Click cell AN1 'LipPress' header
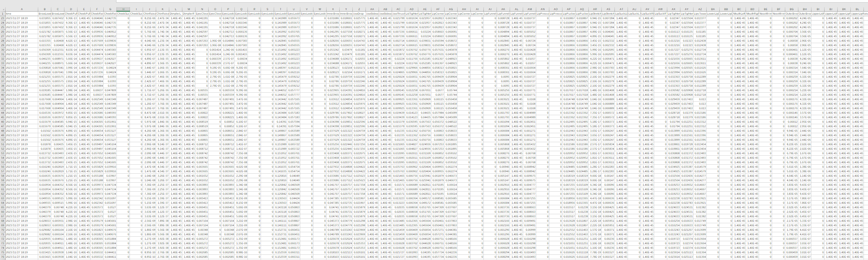The image size is (868, 260). pyautogui.click(x=543, y=14)
